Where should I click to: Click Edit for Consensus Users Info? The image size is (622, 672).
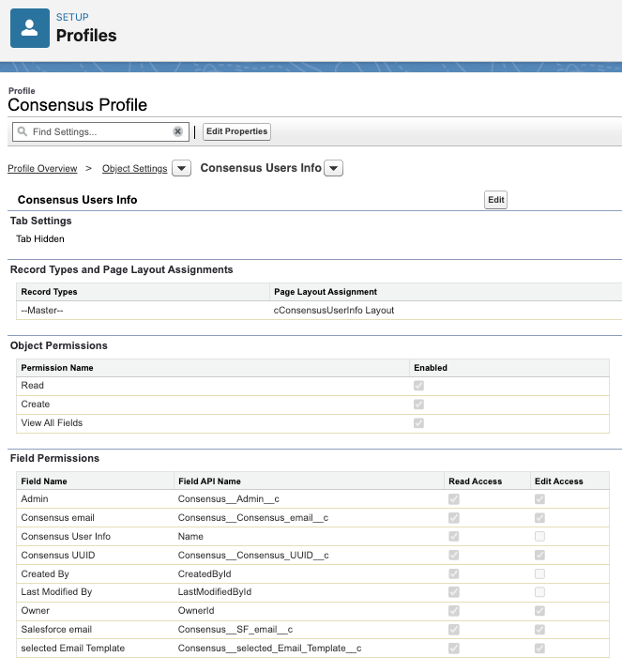pos(495,200)
